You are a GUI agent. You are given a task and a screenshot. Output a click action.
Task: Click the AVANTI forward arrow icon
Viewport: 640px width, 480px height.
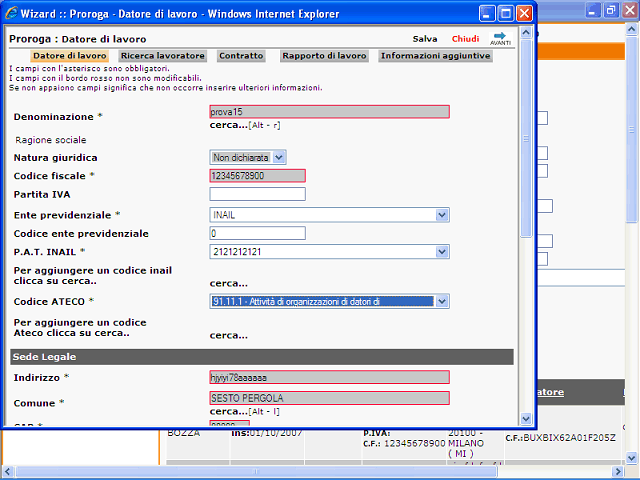(x=500, y=38)
